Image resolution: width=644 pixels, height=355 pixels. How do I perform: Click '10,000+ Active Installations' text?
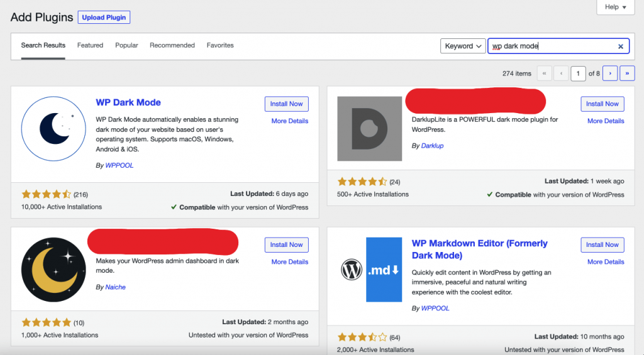(x=62, y=207)
